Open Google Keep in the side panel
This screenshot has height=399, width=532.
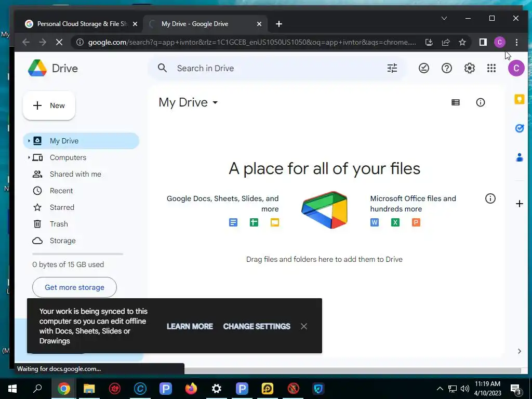(x=519, y=99)
